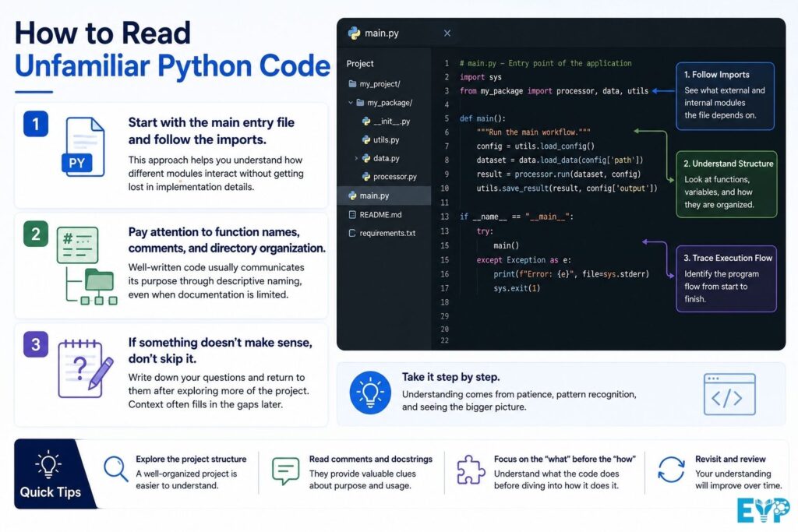Viewport: 798px width, 532px height.
Task: Open utils.py from the project tree
Action: point(380,139)
